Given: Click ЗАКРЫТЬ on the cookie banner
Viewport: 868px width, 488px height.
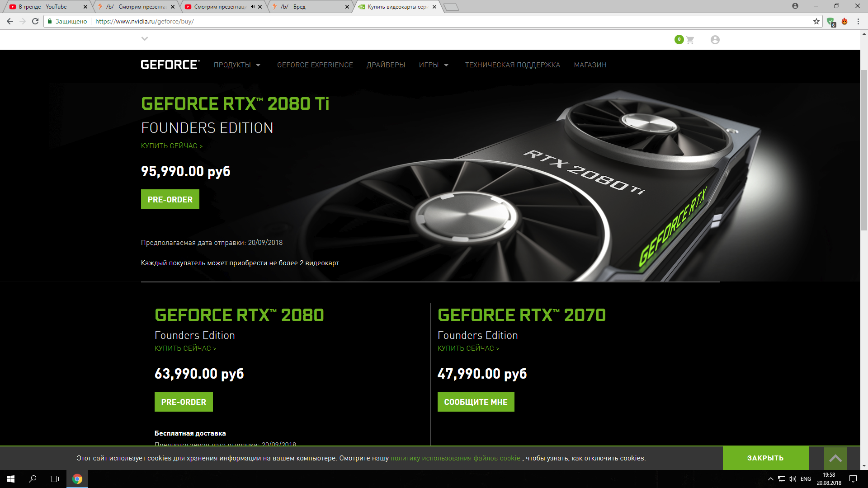Looking at the screenshot, I should click(x=765, y=458).
